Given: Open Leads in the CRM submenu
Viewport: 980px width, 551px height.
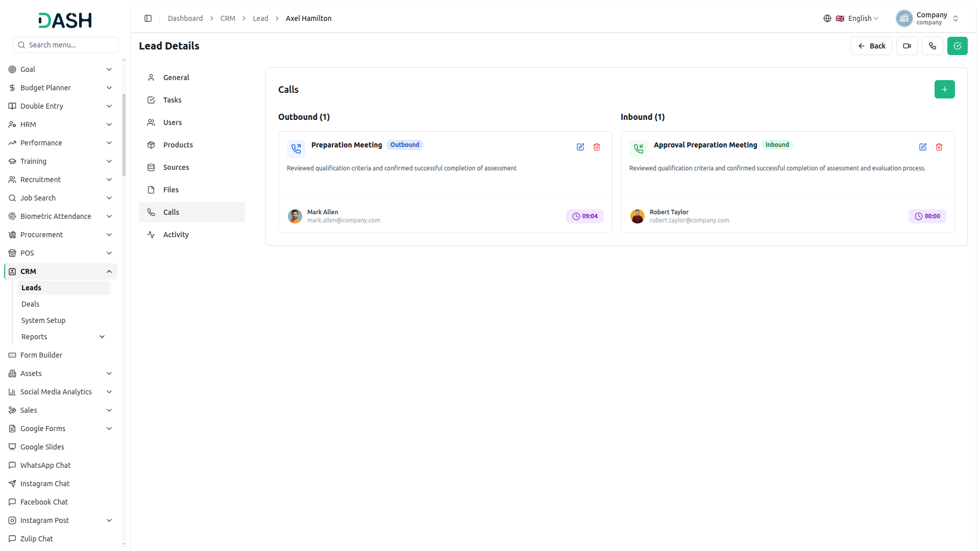Looking at the screenshot, I should (64, 288).
